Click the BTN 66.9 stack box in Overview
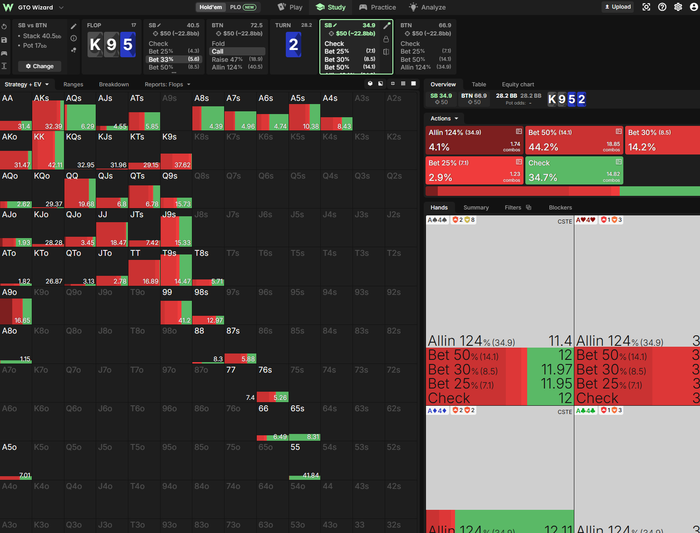This screenshot has height=533, width=700. point(474,99)
